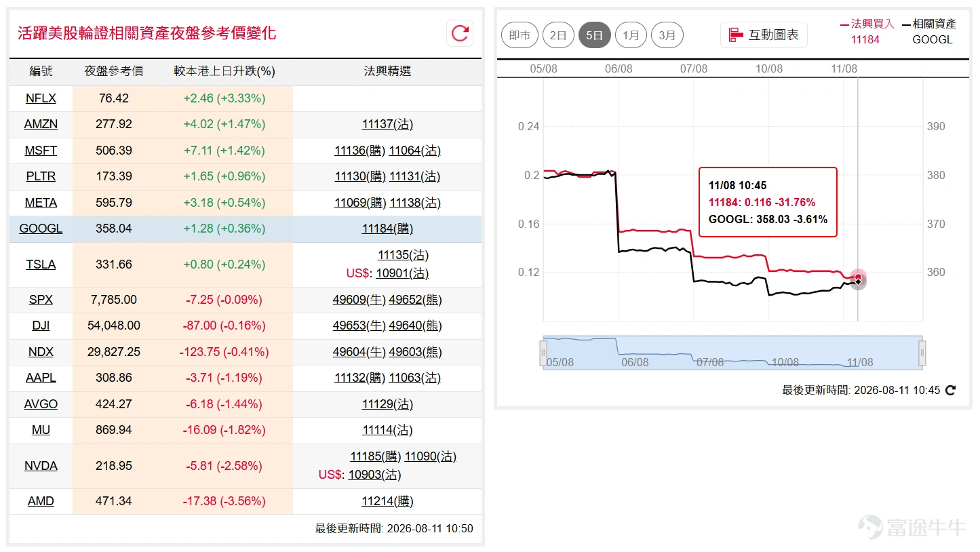Open META call warrant 11069
The width and height of the screenshot is (980, 552).
coord(360,203)
